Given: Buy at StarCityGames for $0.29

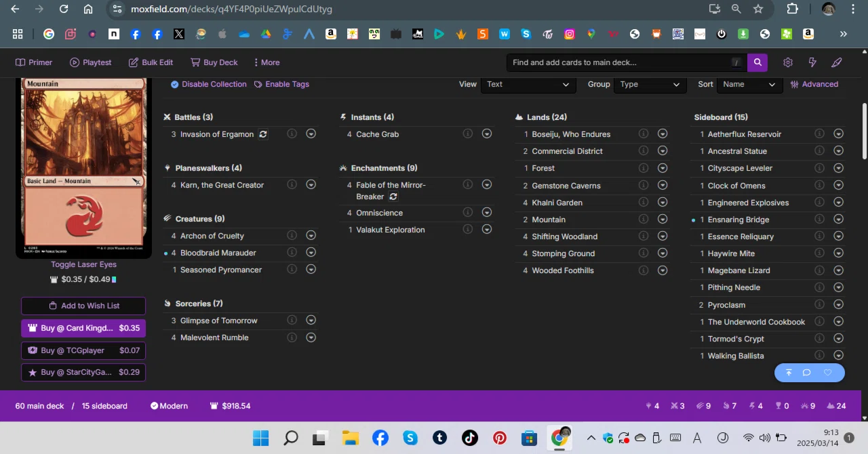Looking at the screenshot, I should click(83, 372).
